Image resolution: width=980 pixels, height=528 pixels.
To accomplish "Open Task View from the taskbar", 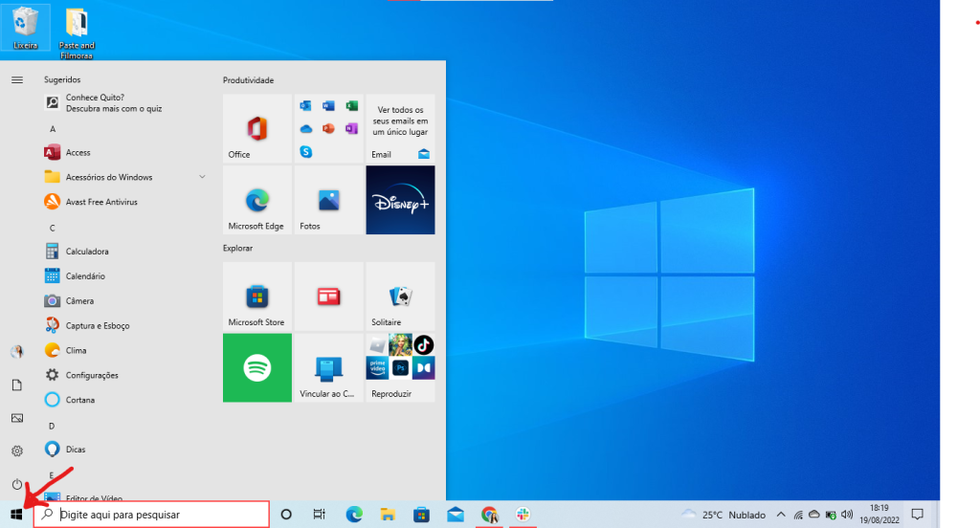I will click(320, 515).
